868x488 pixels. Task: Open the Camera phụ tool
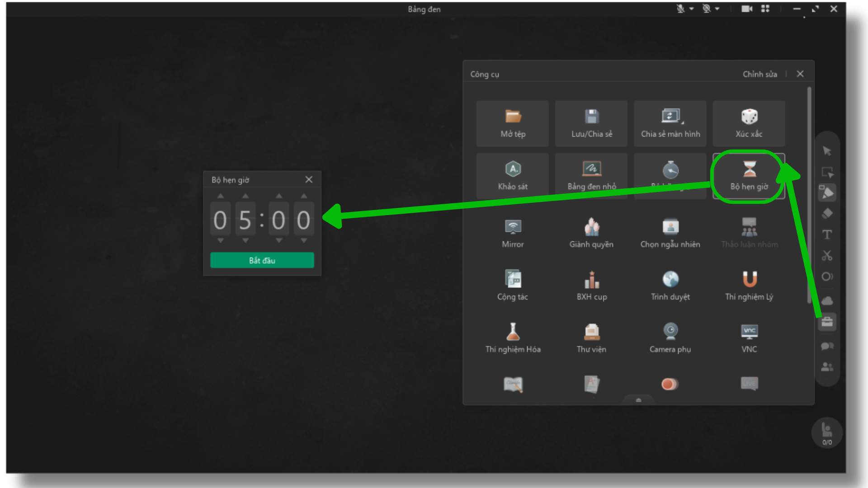point(670,338)
